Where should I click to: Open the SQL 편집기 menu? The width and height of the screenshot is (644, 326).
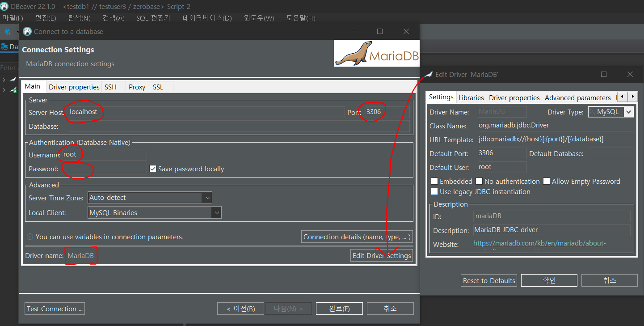click(x=153, y=18)
